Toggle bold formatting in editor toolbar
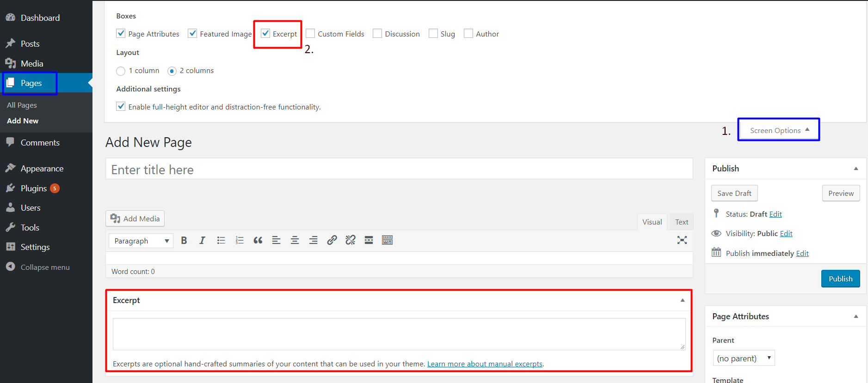 coord(184,240)
